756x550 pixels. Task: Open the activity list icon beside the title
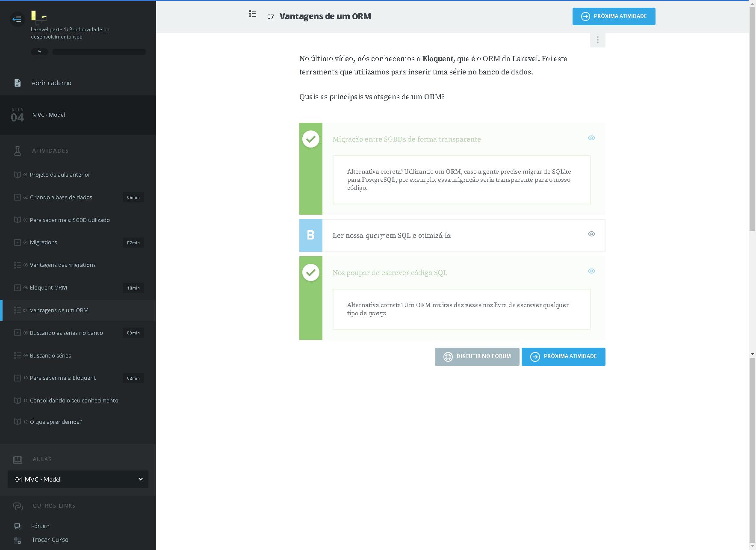(253, 14)
